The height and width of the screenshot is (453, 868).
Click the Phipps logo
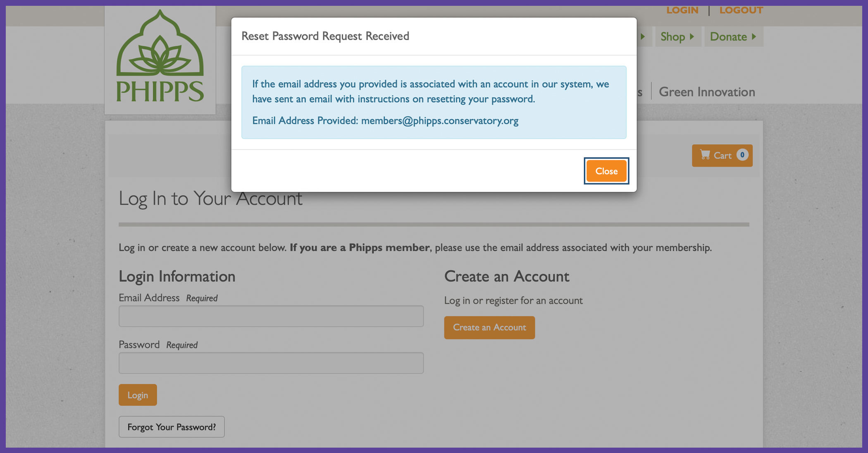tap(160, 57)
